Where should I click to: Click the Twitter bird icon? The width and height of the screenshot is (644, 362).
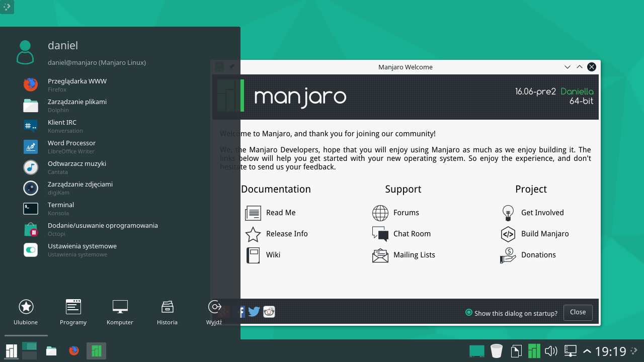coord(254,312)
